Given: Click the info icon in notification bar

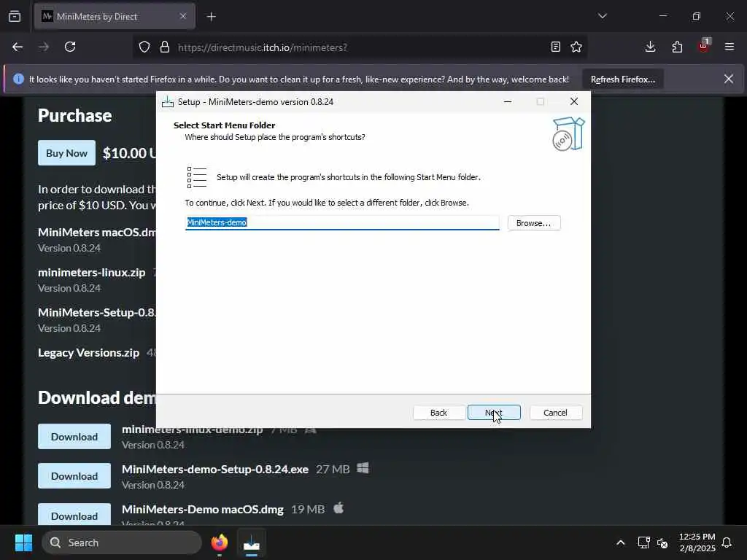Looking at the screenshot, I should pyautogui.click(x=18, y=79).
